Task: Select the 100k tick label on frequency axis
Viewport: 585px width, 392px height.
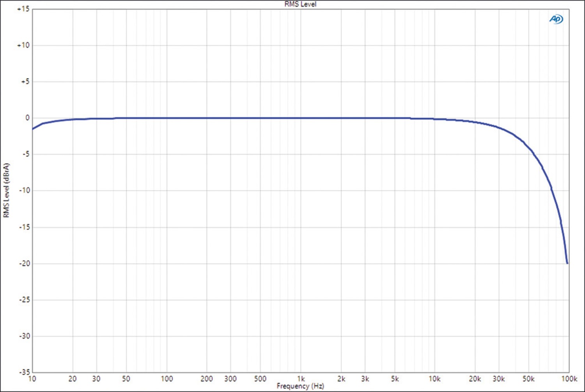Action: click(569, 379)
